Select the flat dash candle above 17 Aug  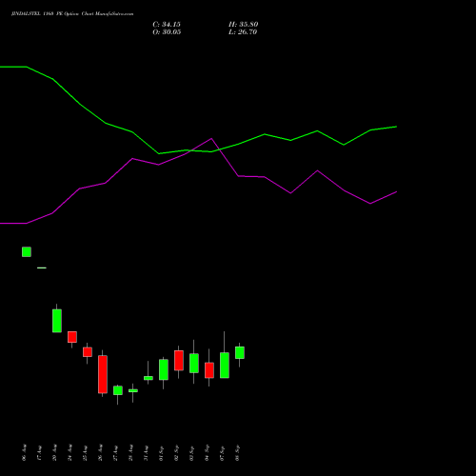[42, 268]
